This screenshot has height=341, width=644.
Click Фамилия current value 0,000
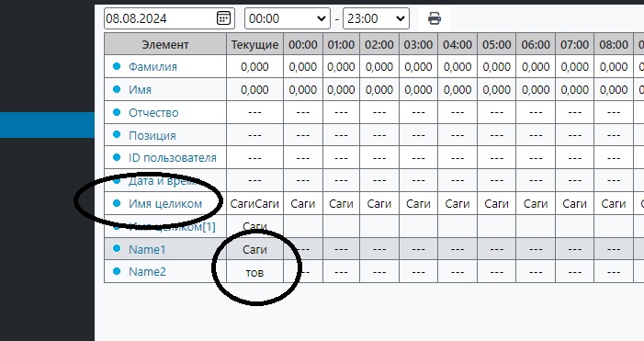coord(254,66)
